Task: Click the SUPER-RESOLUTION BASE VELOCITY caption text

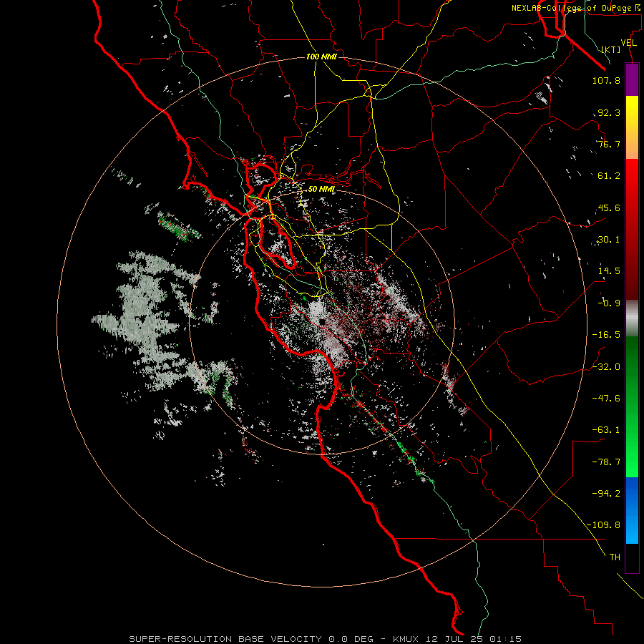Action: (x=227, y=639)
